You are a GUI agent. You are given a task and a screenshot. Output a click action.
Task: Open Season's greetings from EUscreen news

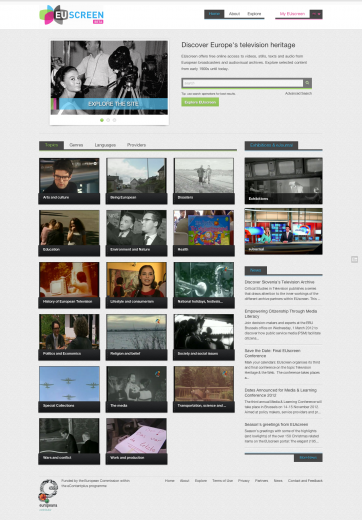coord(276,424)
